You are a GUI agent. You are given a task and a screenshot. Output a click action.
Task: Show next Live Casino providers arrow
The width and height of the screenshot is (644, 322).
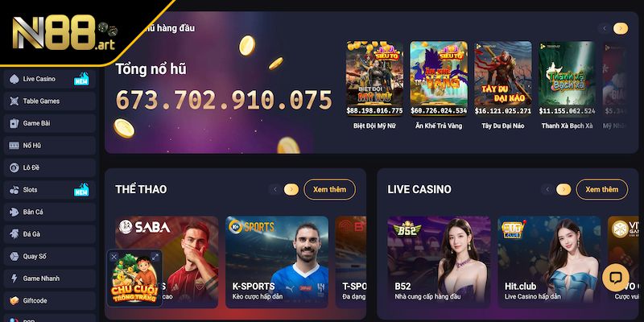coord(563,189)
